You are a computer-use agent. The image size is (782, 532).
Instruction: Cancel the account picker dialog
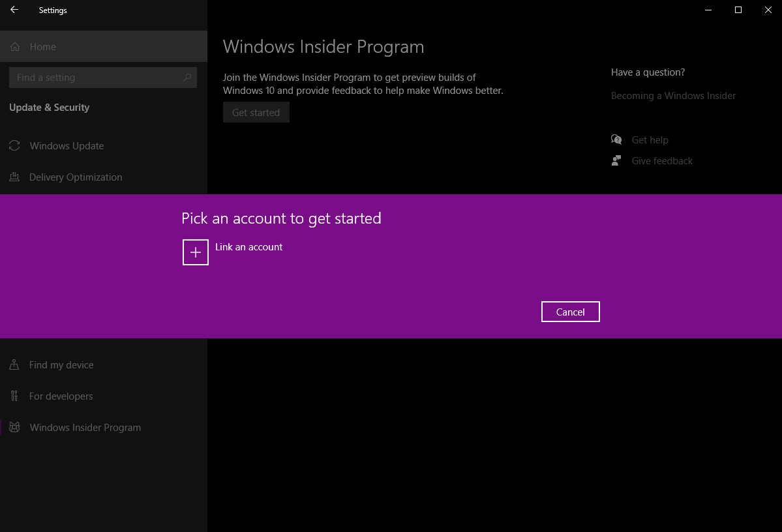tap(570, 312)
